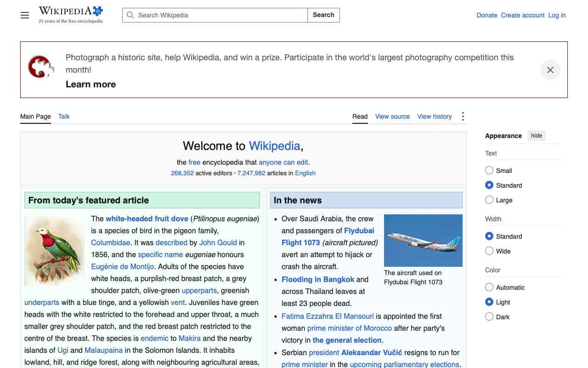This screenshot has height=368, width=588.
Task: Click the Wikipedia logo
Action: click(x=71, y=15)
